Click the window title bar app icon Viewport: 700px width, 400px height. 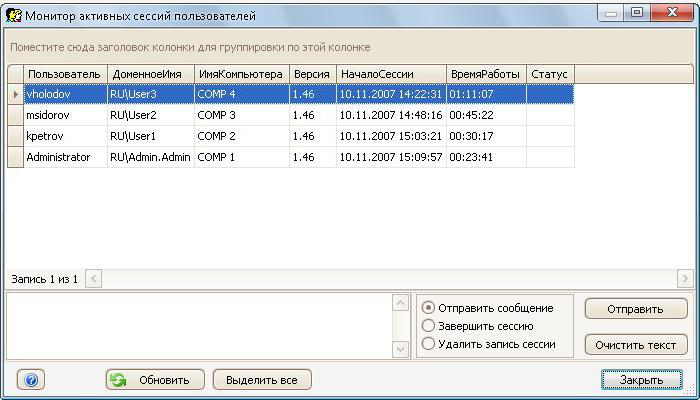[14, 15]
